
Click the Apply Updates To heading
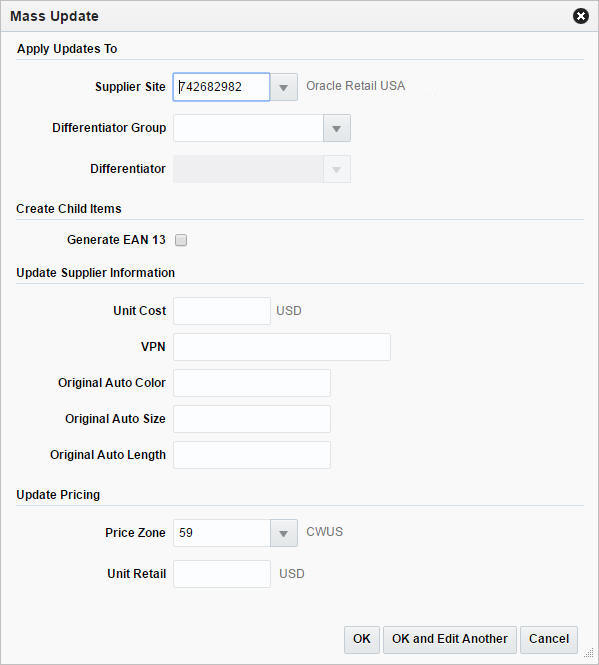67,49
